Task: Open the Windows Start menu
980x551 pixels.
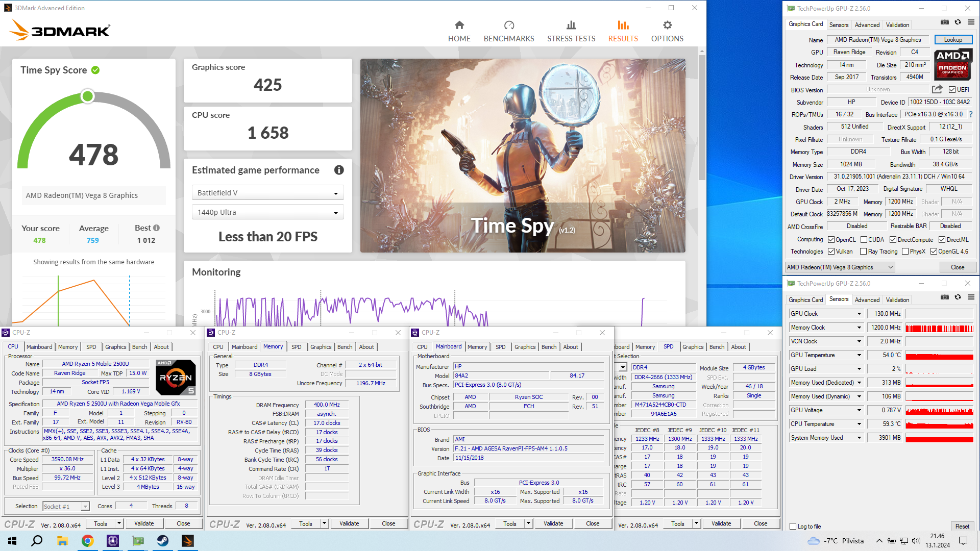Action: pos(12,541)
